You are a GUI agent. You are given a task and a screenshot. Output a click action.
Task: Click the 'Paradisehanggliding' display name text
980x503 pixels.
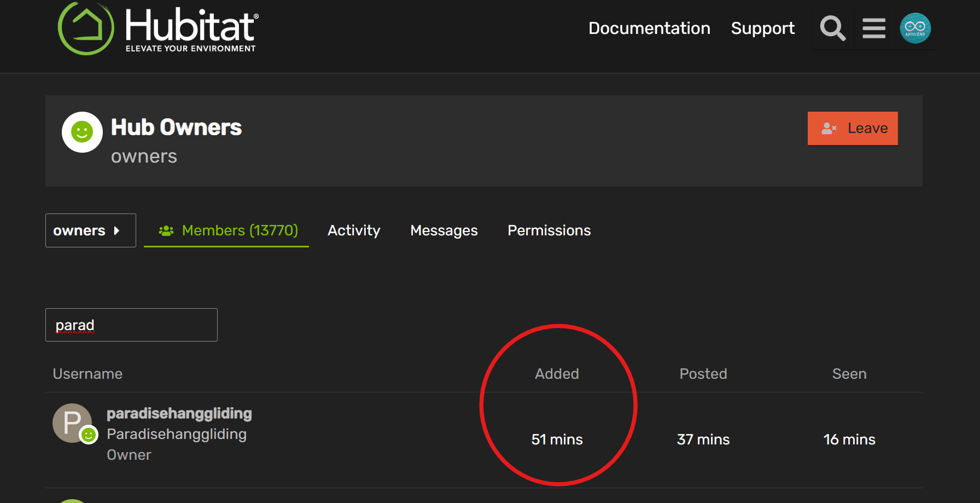point(177,434)
